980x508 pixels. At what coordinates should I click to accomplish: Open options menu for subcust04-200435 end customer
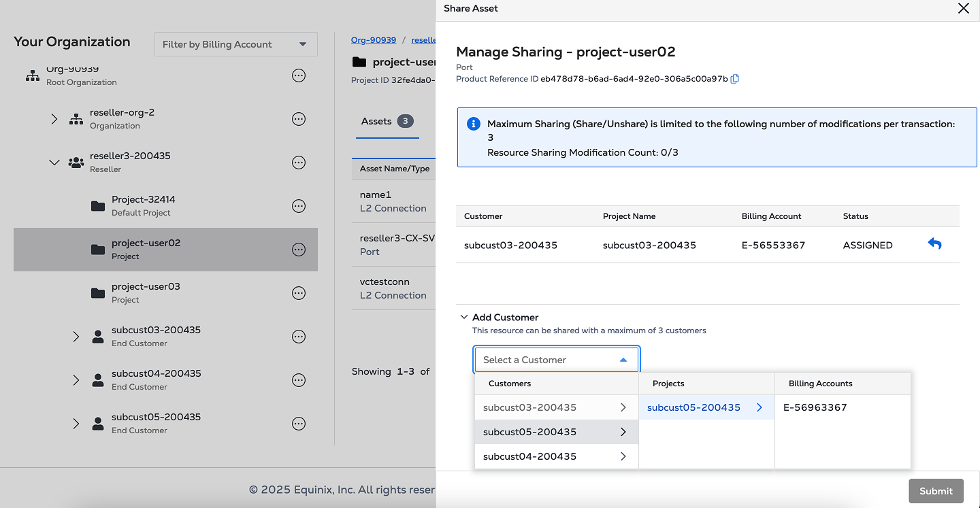[298, 380]
